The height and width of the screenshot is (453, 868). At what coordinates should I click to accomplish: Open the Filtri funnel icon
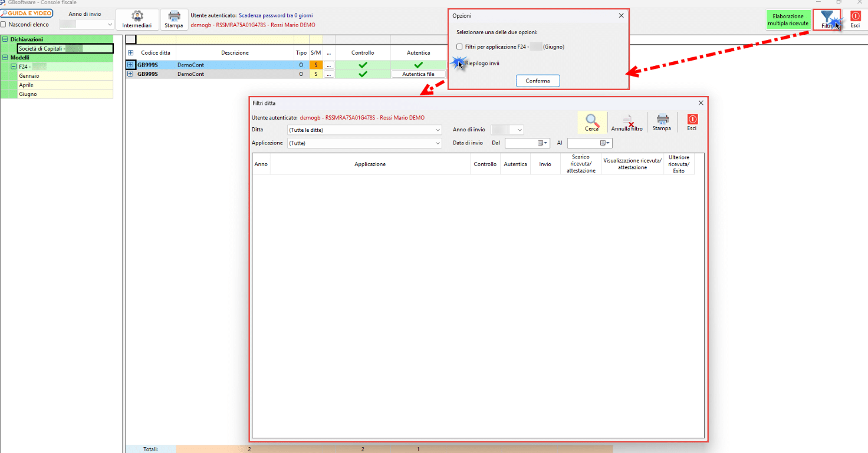(827, 19)
